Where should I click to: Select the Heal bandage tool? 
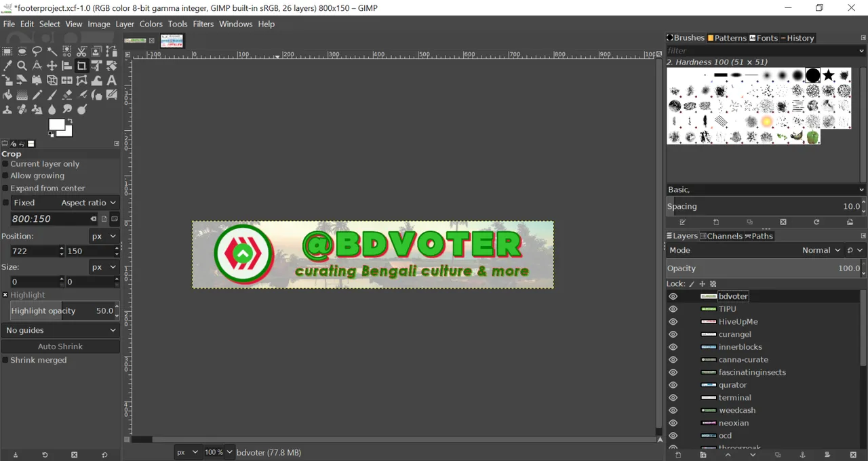coord(22,110)
